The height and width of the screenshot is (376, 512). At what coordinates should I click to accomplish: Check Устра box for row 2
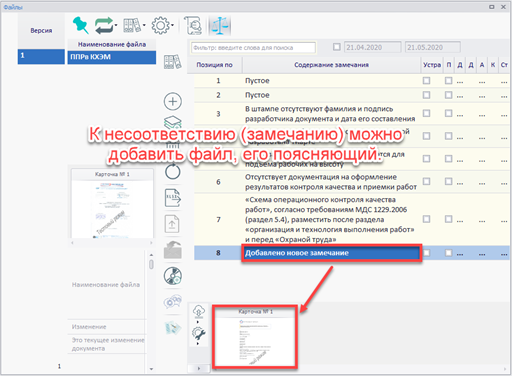tap(426, 95)
